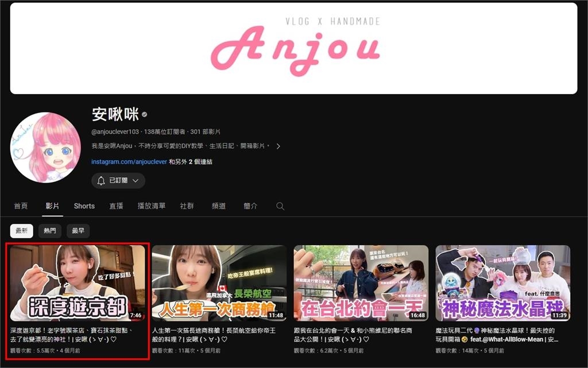Viewport: 588px width, 368px height.
Task: Expand the channel description with the arrow
Action: tap(278, 145)
